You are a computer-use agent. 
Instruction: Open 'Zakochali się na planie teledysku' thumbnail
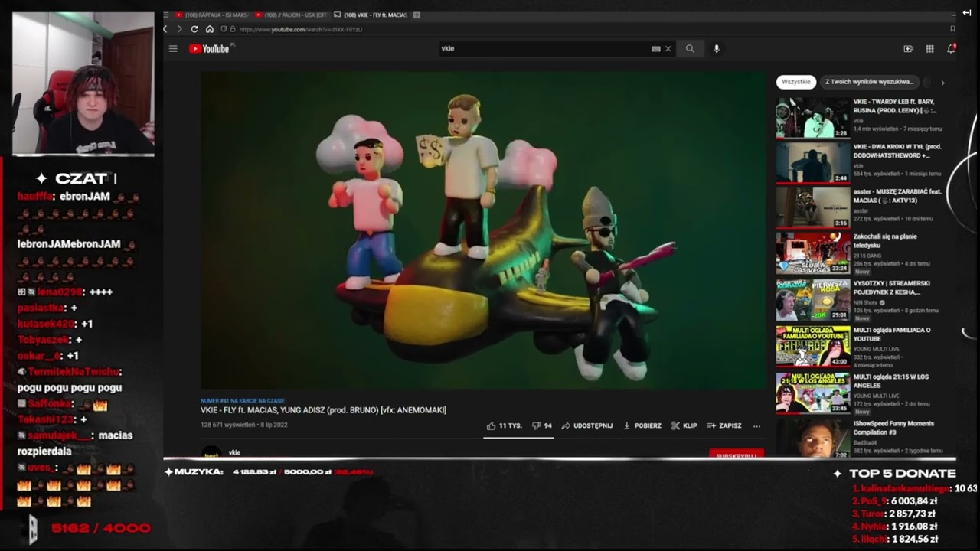tap(813, 253)
